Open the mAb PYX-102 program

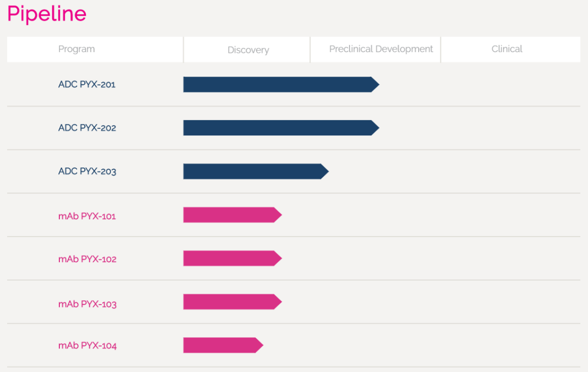point(87,259)
